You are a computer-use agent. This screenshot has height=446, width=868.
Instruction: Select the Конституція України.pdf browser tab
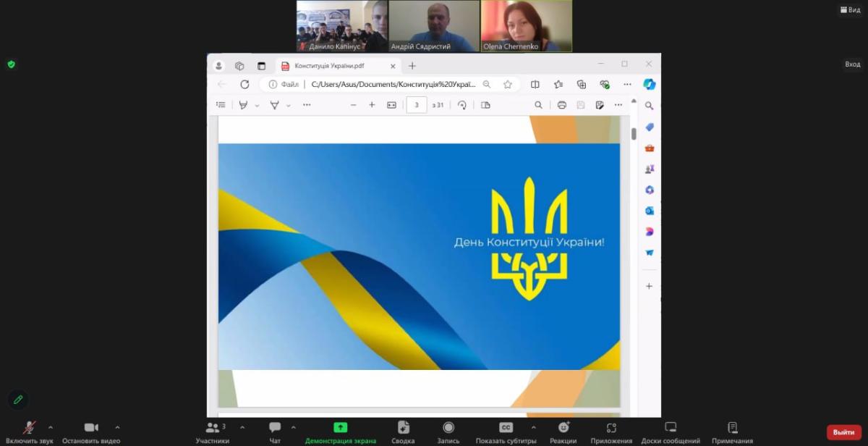pyautogui.click(x=333, y=66)
